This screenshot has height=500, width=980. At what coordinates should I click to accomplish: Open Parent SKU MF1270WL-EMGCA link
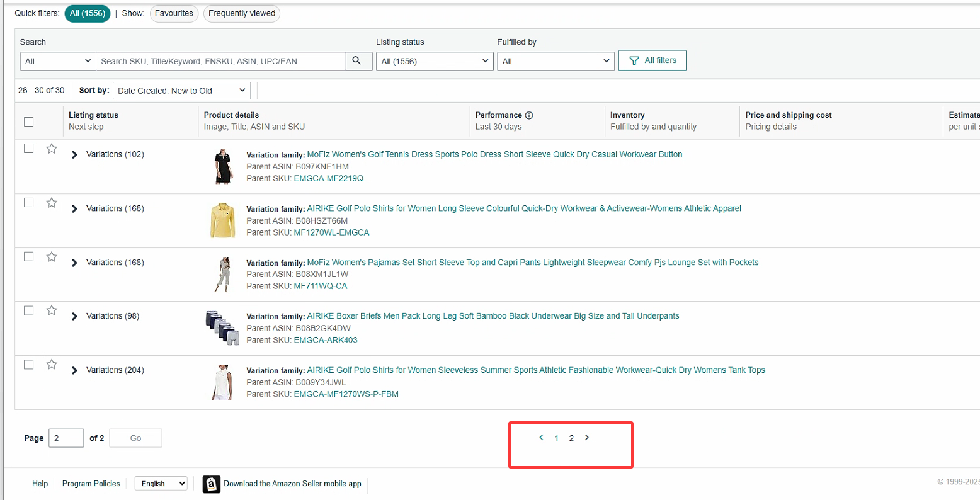[332, 233]
